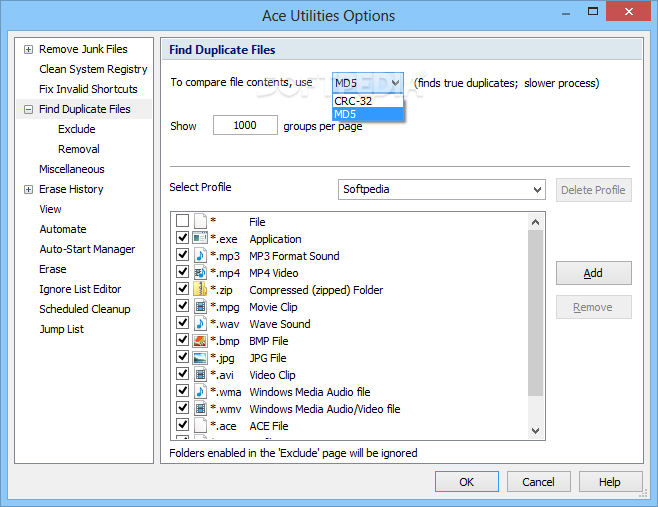
Task: Open the MD5 compare method dropdown
Action: click(368, 83)
